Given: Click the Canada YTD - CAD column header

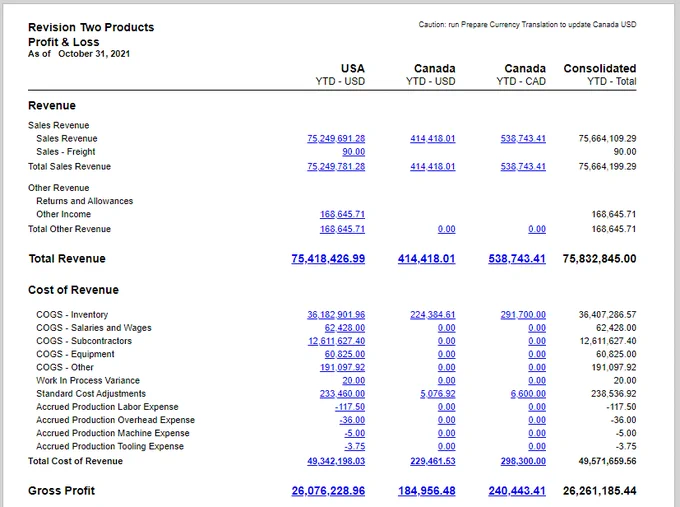Looking at the screenshot, I should [521, 75].
